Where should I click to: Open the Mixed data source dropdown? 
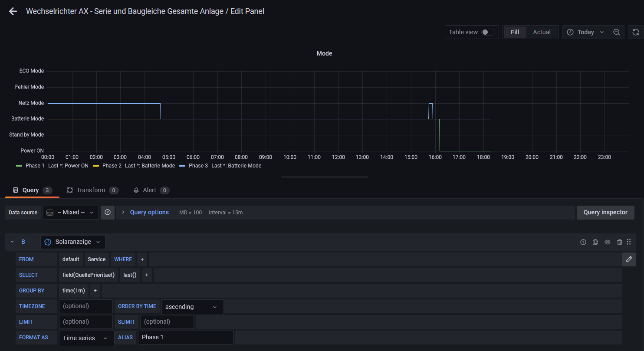[71, 213]
